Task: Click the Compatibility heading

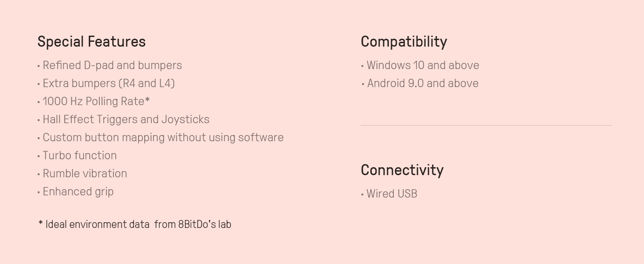Action: click(404, 42)
